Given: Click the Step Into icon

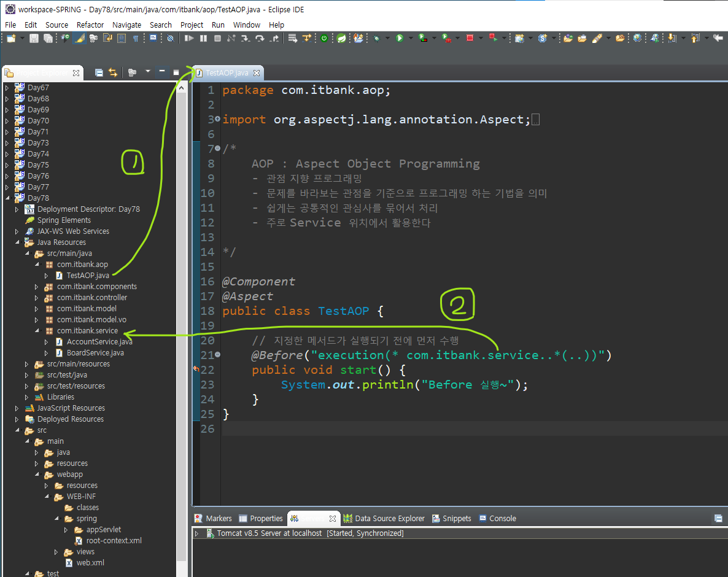Looking at the screenshot, I should 245,39.
